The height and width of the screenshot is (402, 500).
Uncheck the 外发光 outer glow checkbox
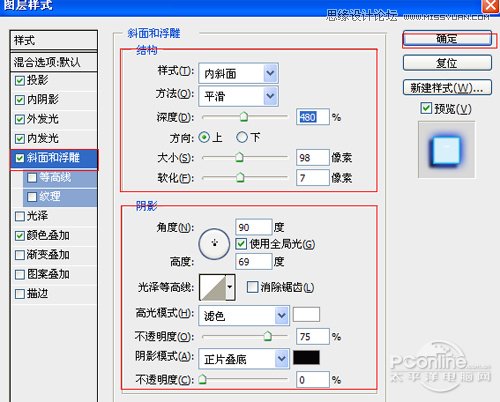20,119
